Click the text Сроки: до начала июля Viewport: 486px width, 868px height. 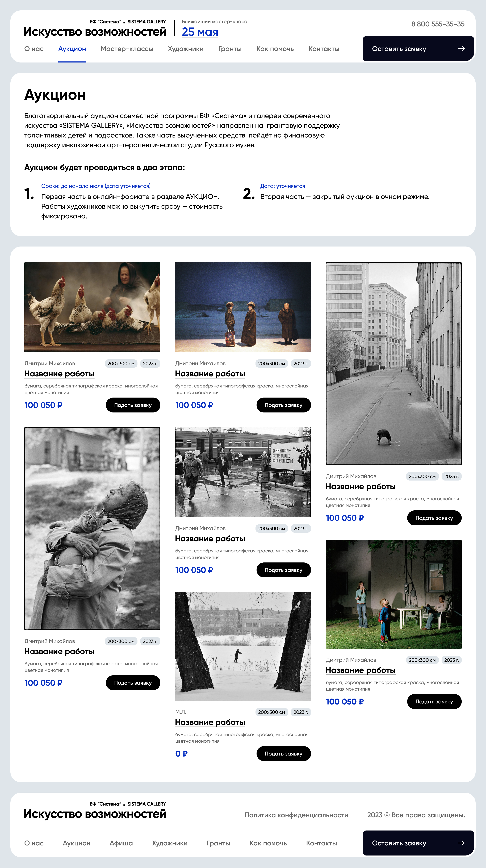[x=96, y=186]
